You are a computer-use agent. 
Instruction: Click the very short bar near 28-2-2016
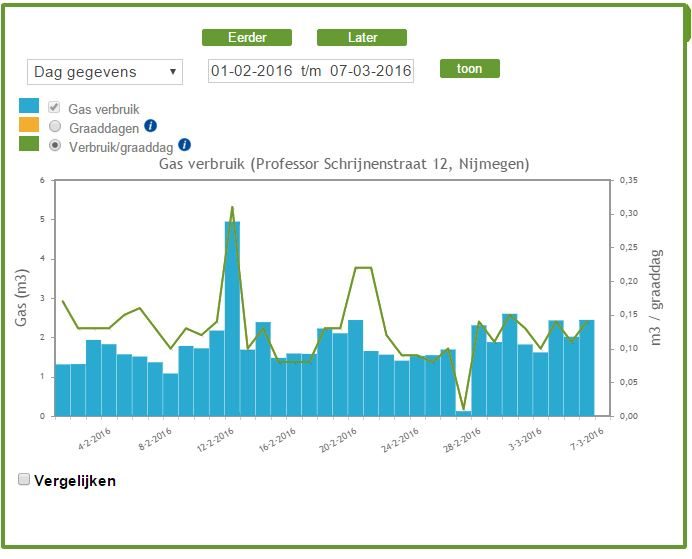pyautogui.click(x=463, y=413)
